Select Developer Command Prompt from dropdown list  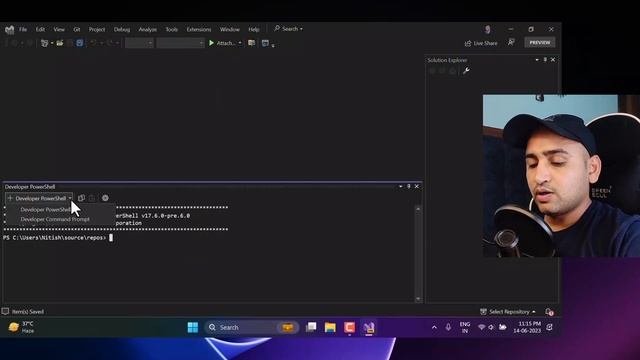(55, 219)
